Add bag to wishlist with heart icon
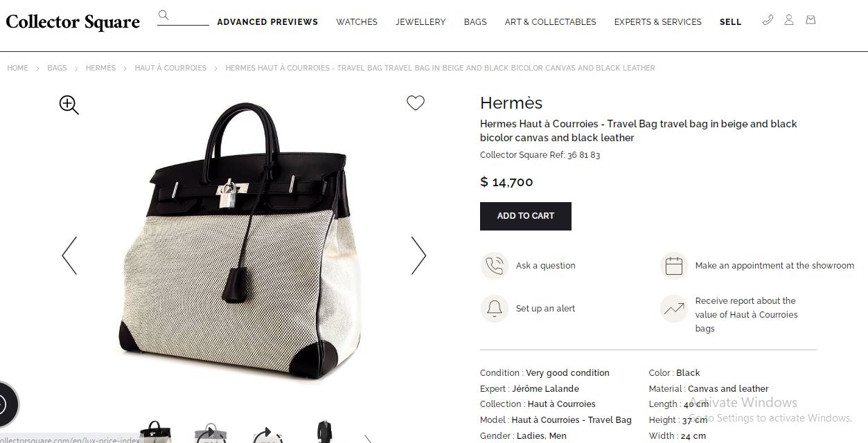Screen dimensions: 868x443 416,103
